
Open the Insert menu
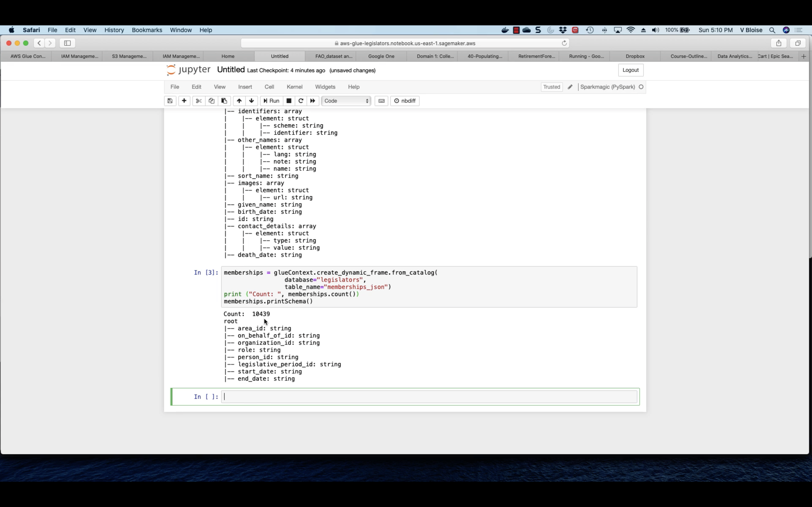pos(245,87)
